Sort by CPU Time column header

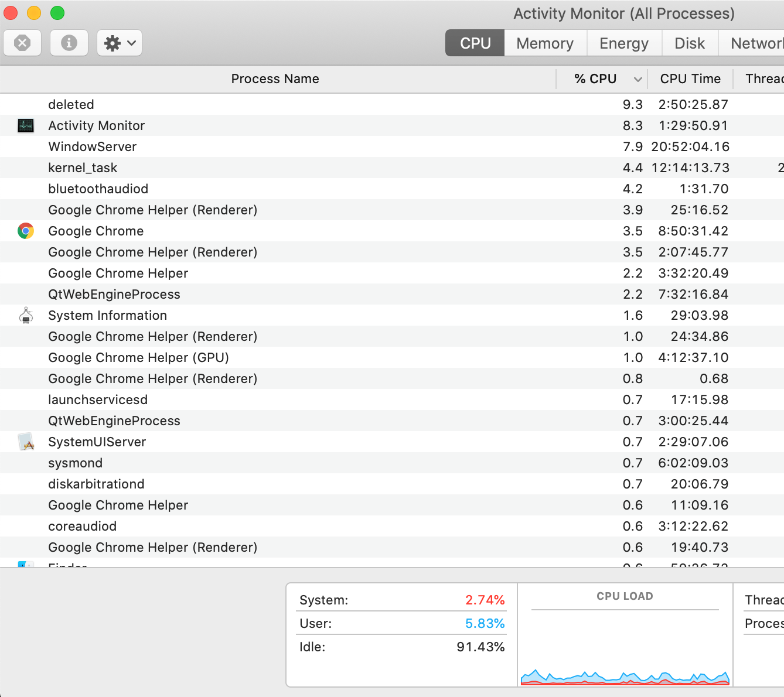point(690,79)
